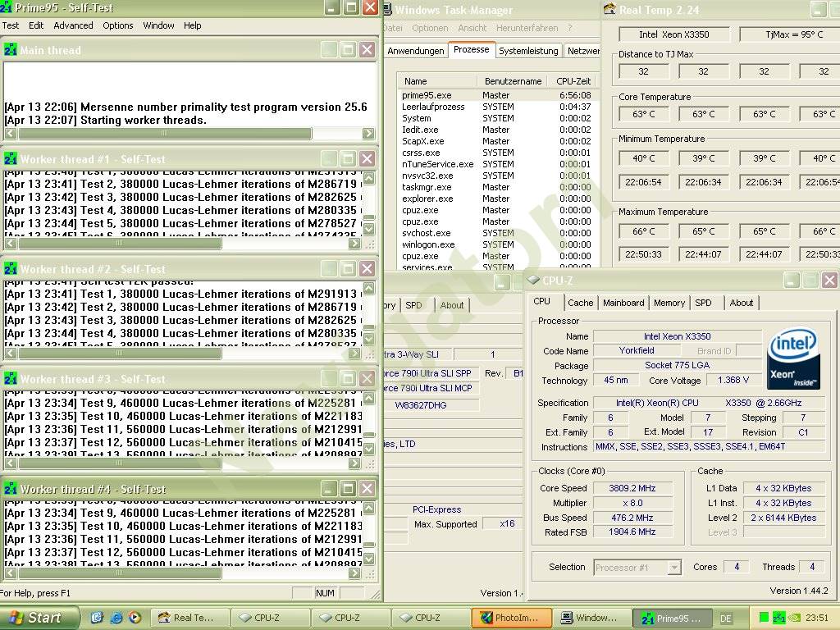Open the Test menu in Prime95
The width and height of the screenshot is (840, 630).
tap(10, 25)
